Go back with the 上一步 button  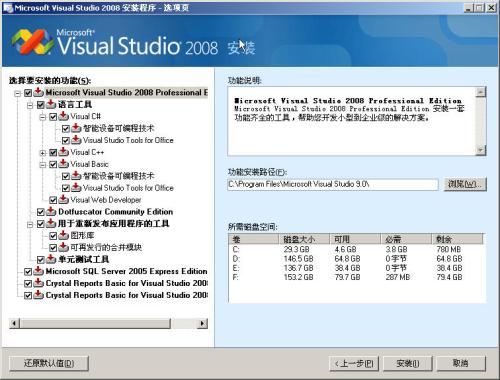(x=354, y=363)
